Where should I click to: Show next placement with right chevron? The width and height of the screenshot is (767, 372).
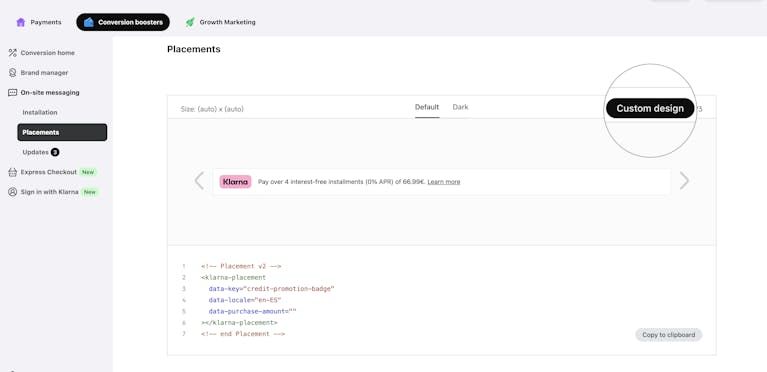(684, 181)
